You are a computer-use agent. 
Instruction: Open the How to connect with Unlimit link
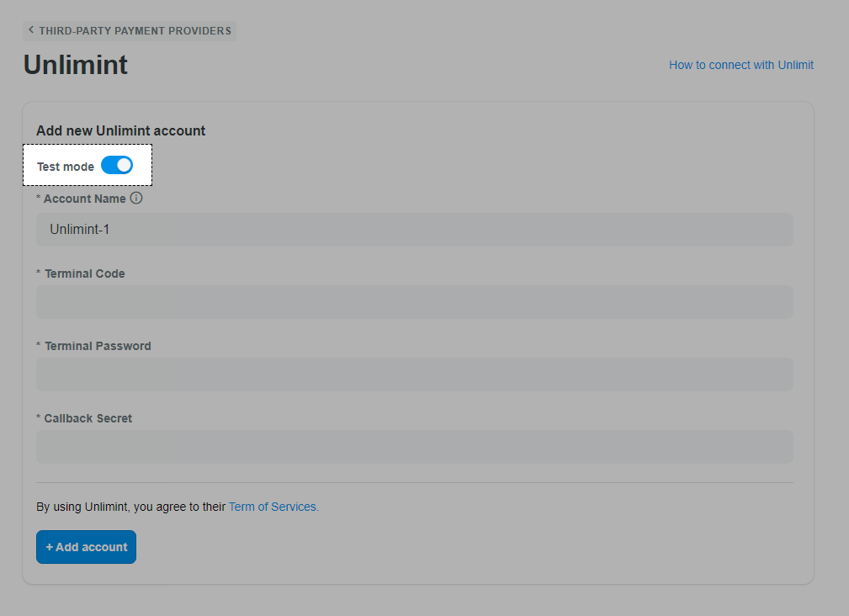[x=741, y=65]
